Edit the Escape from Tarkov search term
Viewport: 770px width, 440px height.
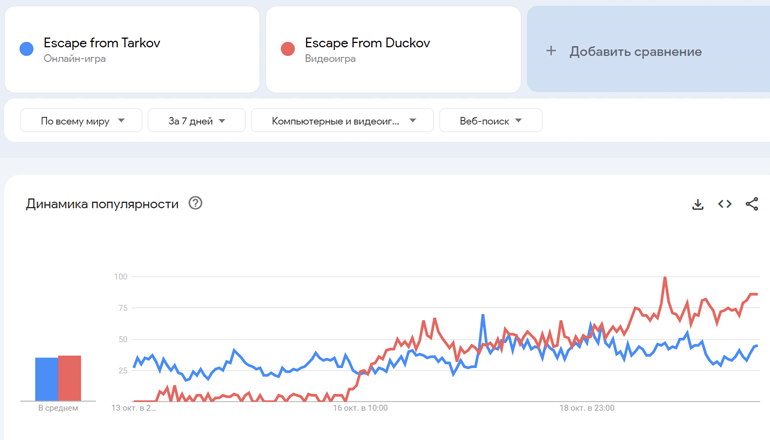point(102,43)
